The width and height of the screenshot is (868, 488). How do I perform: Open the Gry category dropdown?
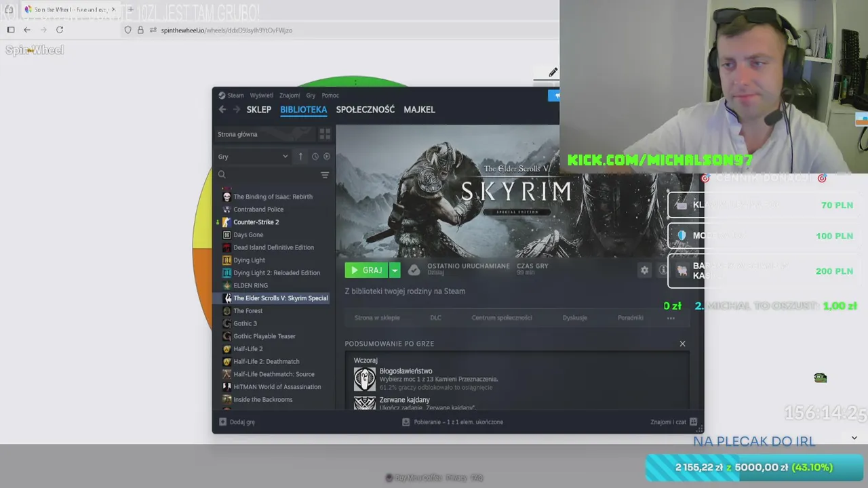click(x=253, y=157)
